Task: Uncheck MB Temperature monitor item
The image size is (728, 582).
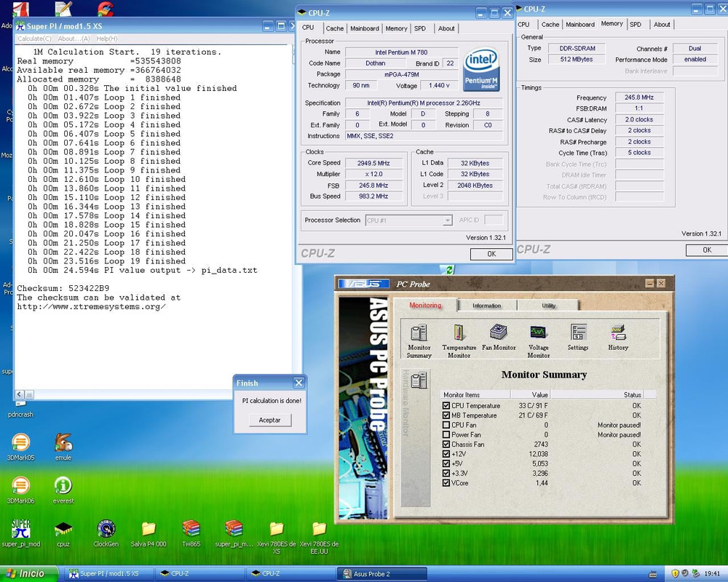Action: tap(446, 415)
